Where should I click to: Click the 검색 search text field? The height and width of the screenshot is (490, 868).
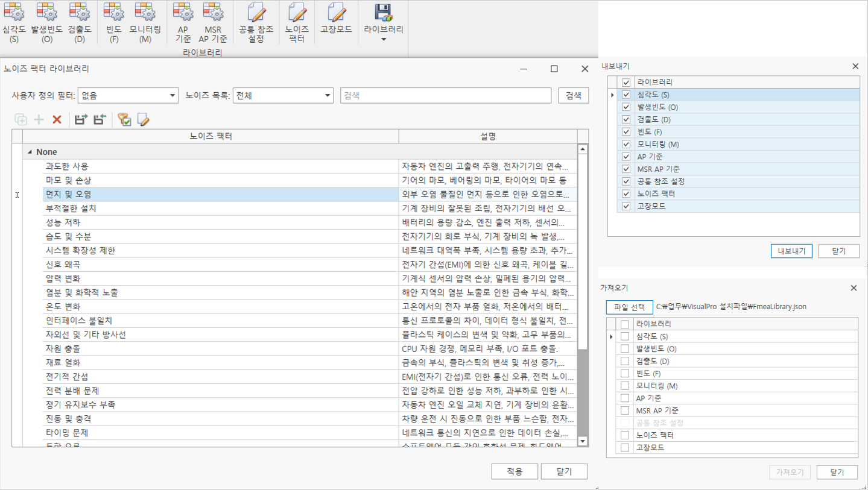pos(446,95)
